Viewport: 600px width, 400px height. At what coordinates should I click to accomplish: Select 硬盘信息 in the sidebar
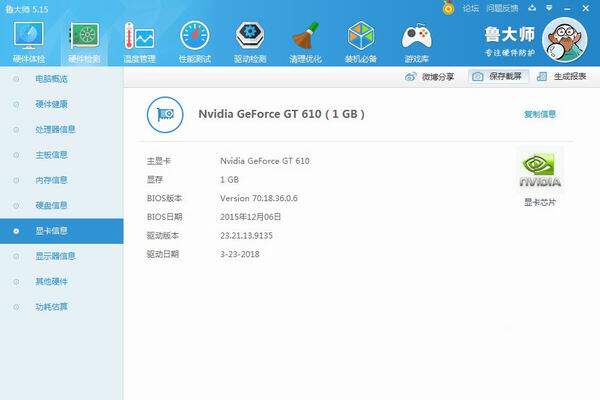click(62, 205)
